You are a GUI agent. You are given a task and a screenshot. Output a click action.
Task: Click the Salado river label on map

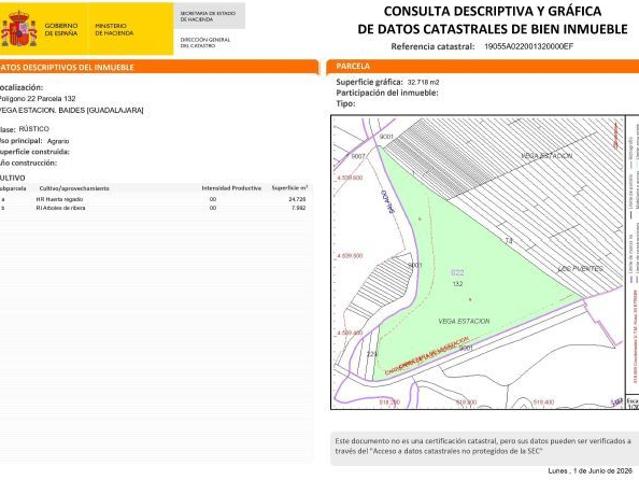click(x=389, y=202)
